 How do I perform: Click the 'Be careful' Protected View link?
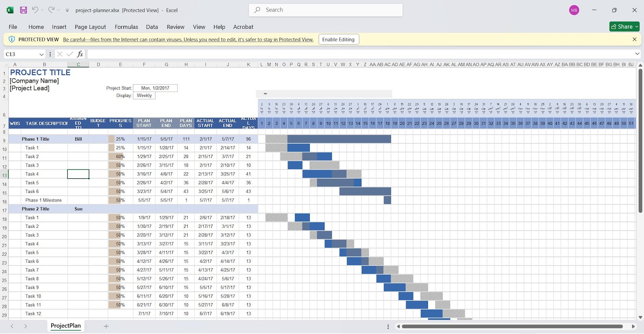[x=188, y=39]
